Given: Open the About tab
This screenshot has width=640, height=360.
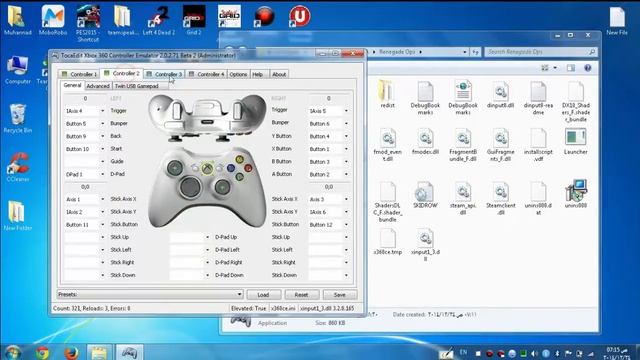Looking at the screenshot, I should tap(279, 74).
